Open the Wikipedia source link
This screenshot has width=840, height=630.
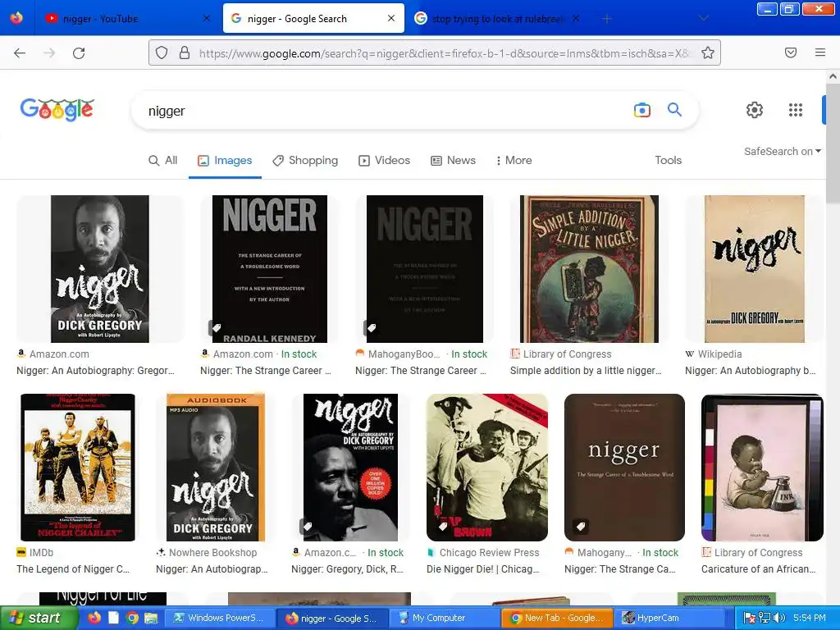pyautogui.click(x=714, y=354)
